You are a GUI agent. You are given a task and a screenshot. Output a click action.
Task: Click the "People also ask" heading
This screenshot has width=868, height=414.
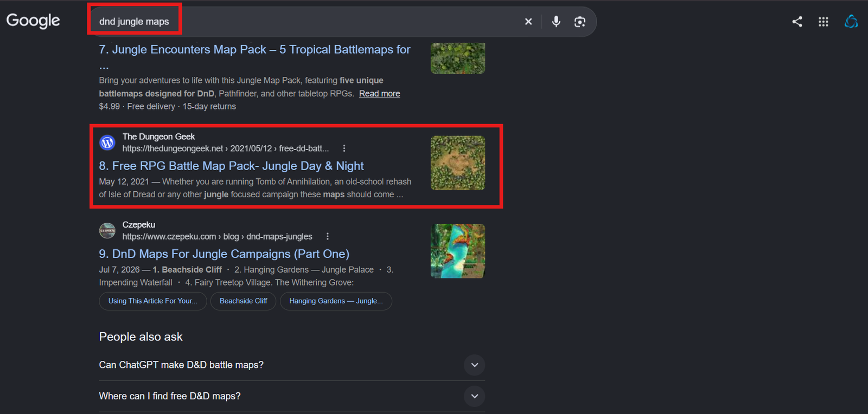tap(141, 337)
